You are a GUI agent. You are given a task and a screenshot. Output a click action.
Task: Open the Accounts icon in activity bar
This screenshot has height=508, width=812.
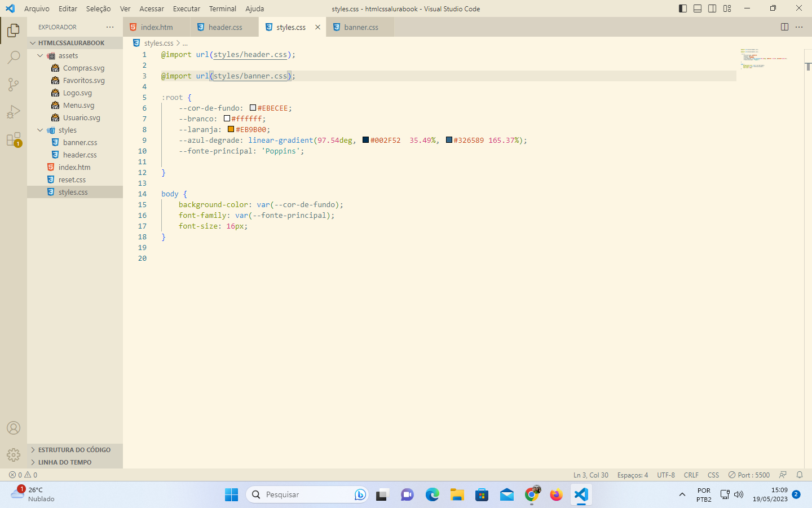(14, 428)
